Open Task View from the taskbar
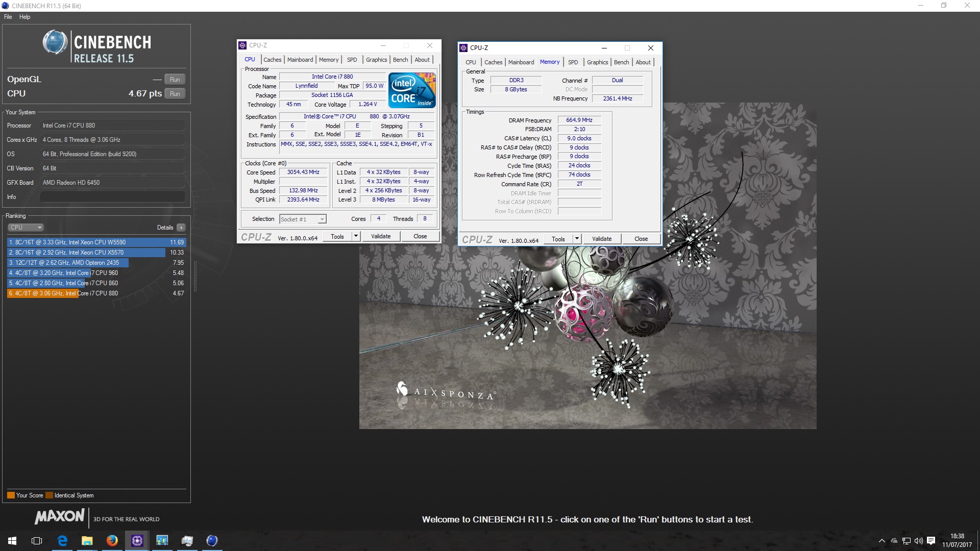 [37, 541]
